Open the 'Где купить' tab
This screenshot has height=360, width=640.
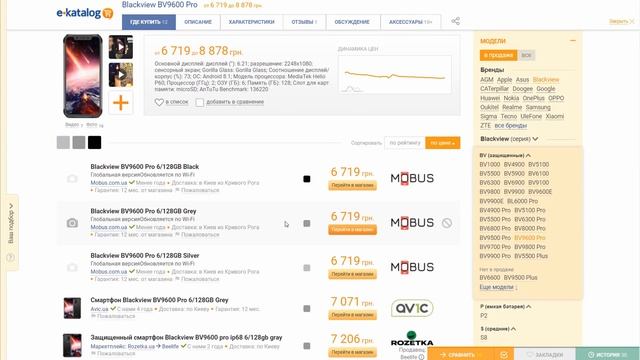pyautogui.click(x=149, y=22)
